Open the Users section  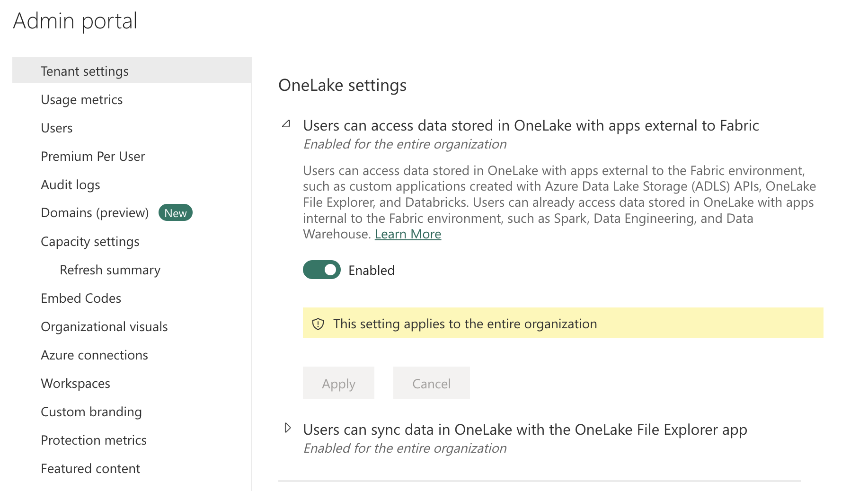click(56, 128)
